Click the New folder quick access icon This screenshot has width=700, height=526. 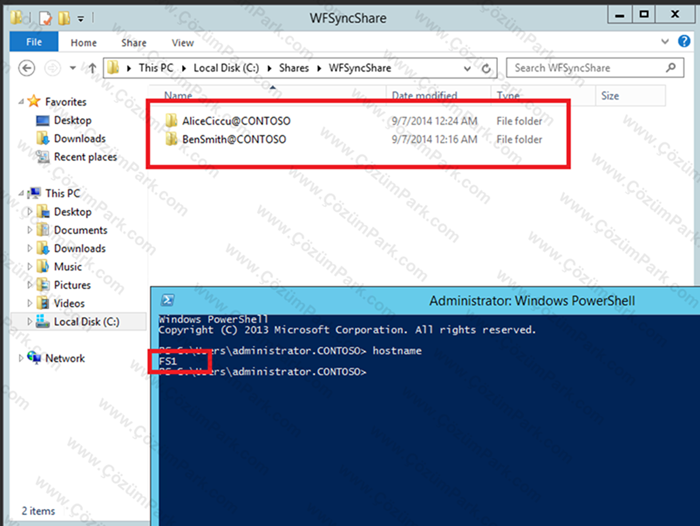[64, 18]
